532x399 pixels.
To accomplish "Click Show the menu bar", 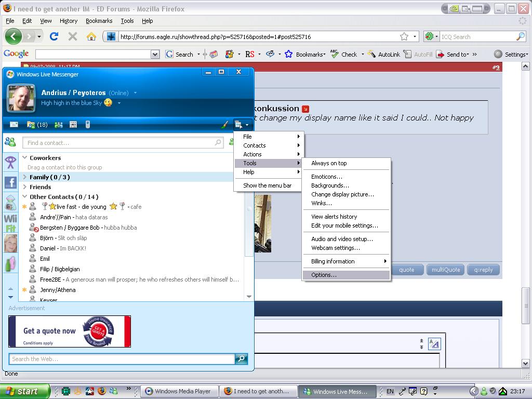I will point(268,185).
